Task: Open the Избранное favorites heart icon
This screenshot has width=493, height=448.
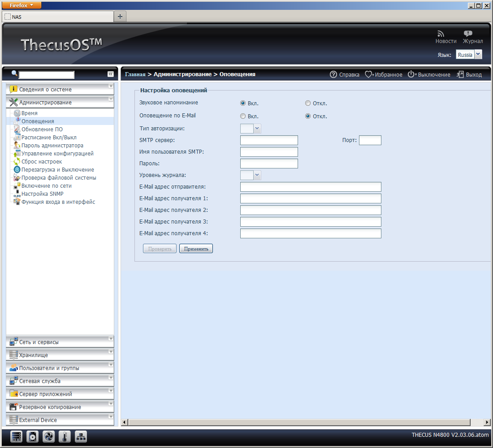Action: click(x=368, y=74)
